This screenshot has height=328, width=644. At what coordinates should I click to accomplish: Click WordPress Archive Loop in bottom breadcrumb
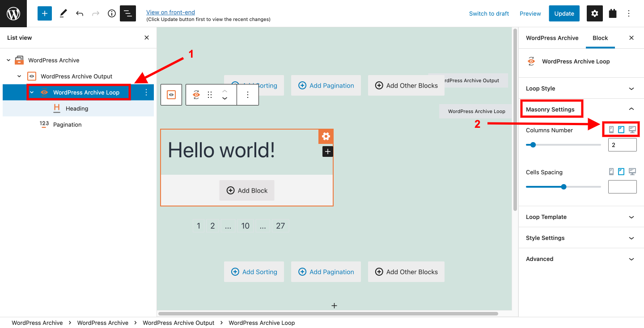[x=262, y=323]
